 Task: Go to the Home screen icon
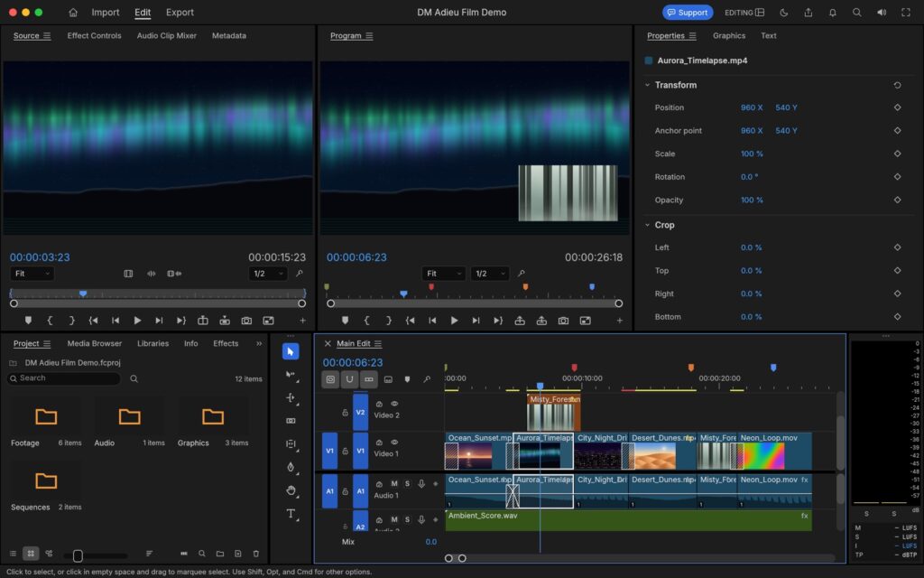click(x=73, y=13)
